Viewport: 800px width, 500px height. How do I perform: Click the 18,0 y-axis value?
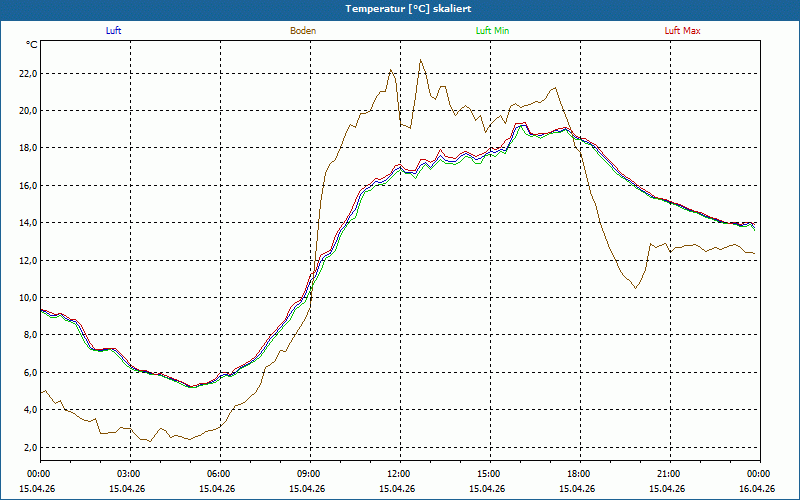[29, 148]
